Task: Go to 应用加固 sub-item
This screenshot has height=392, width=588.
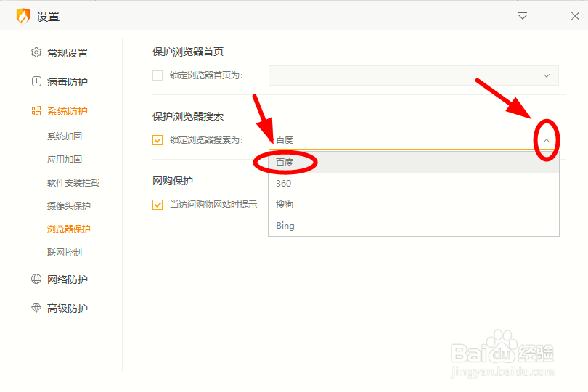Action: tap(65, 160)
